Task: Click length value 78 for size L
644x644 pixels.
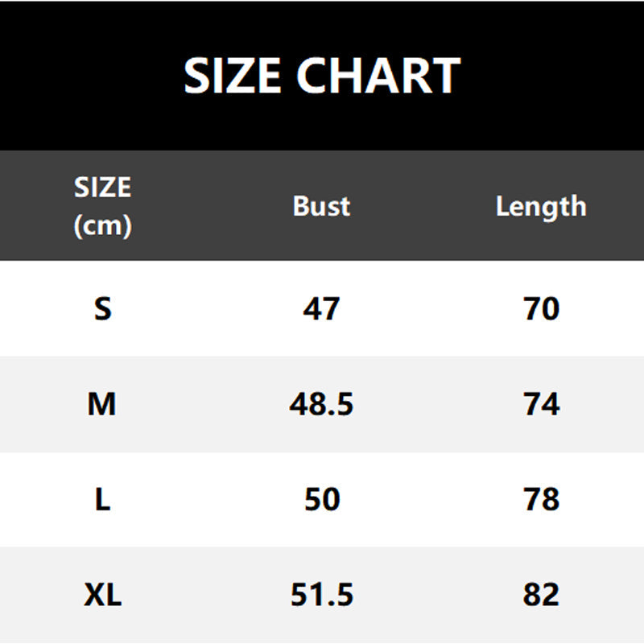Action: (541, 500)
